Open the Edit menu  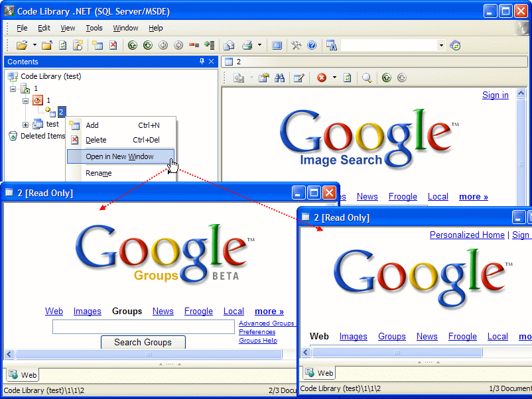click(44, 28)
